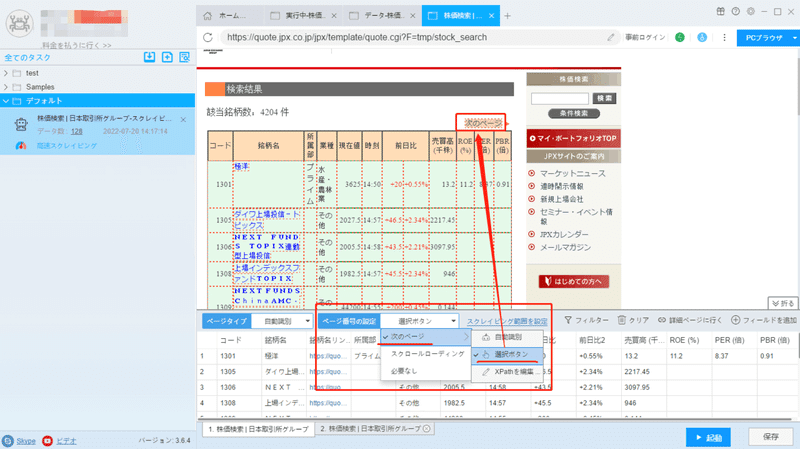Select 必要なし menu option
This screenshot has height=449, width=800.
[x=426, y=371]
